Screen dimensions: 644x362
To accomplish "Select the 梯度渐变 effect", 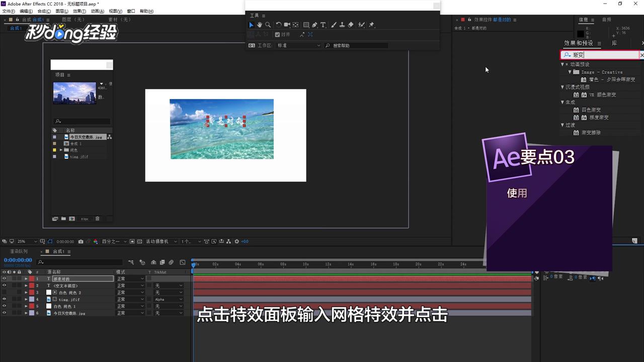I will (x=599, y=117).
